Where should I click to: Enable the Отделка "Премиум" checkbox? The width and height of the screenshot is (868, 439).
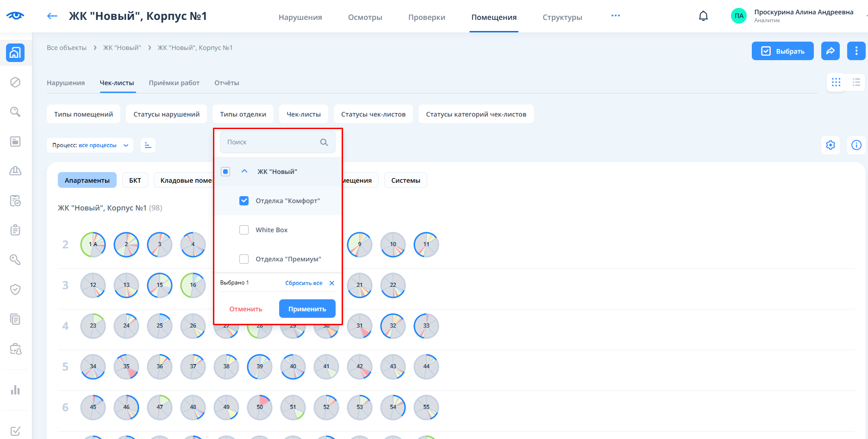[x=244, y=259]
